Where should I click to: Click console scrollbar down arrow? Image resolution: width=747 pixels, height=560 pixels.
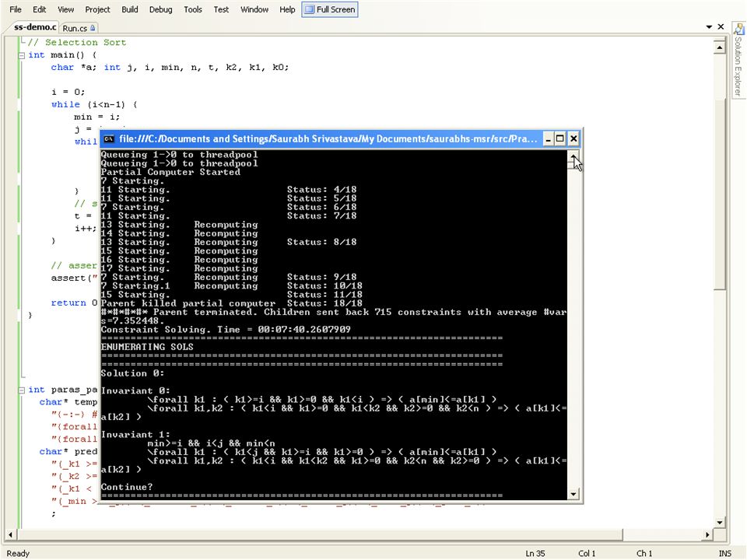(573, 494)
